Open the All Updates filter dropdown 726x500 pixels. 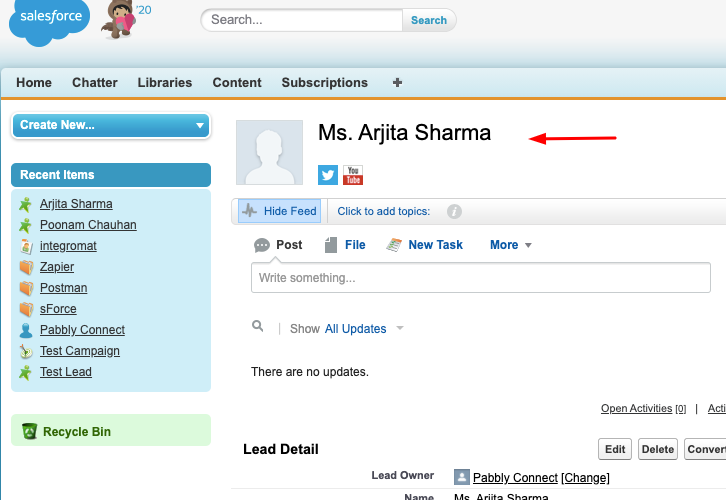(x=364, y=329)
